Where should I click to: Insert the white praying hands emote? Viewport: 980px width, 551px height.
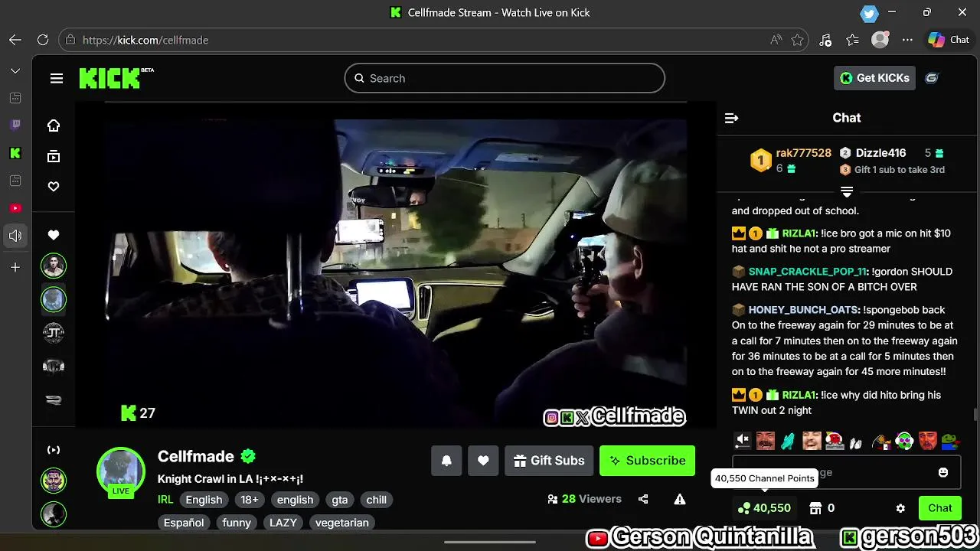pos(857,442)
